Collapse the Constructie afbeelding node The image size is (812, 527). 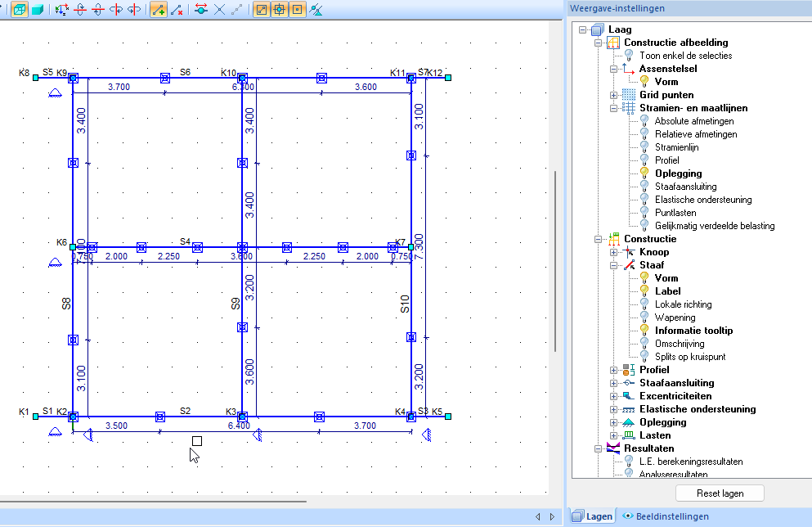click(x=598, y=43)
